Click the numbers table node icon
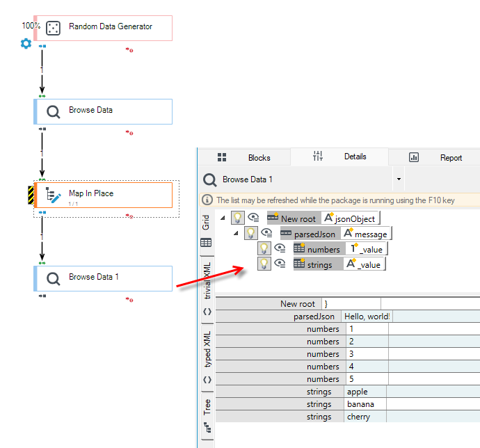480x448 pixels. [x=299, y=248]
